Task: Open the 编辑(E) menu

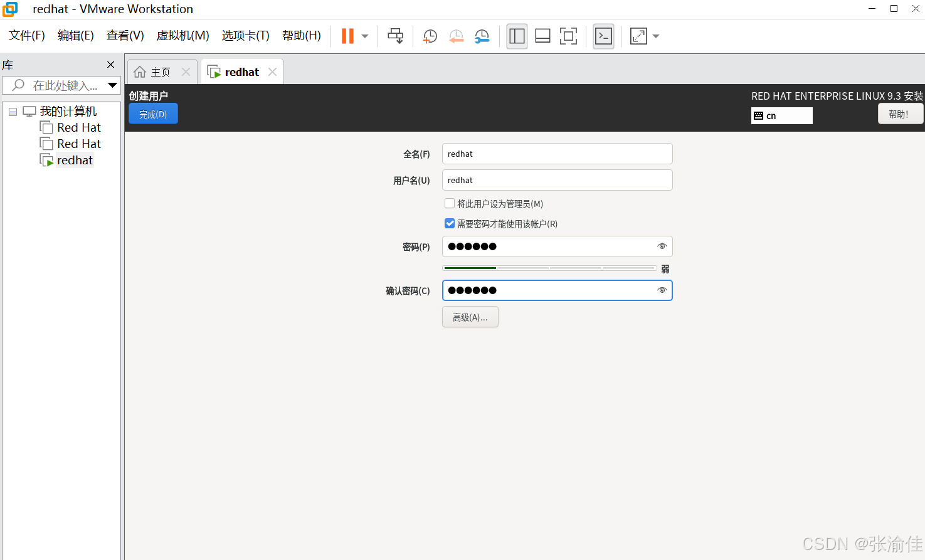Action: coord(76,36)
